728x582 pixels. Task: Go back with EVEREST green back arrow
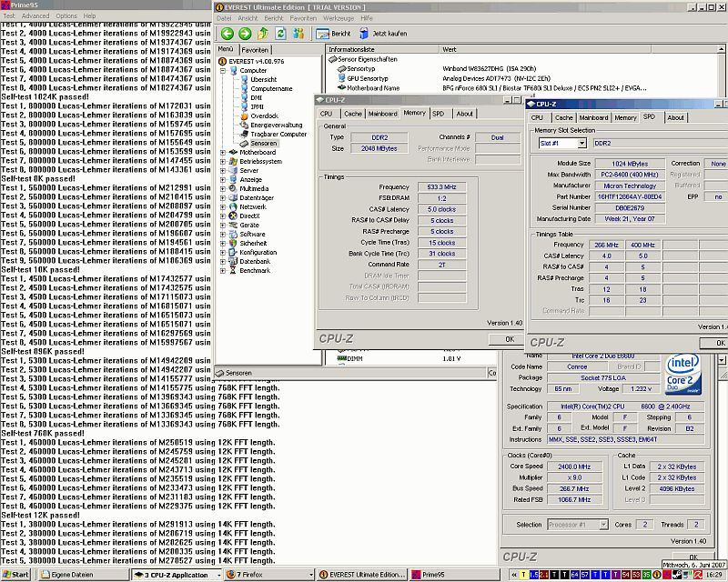[227, 34]
